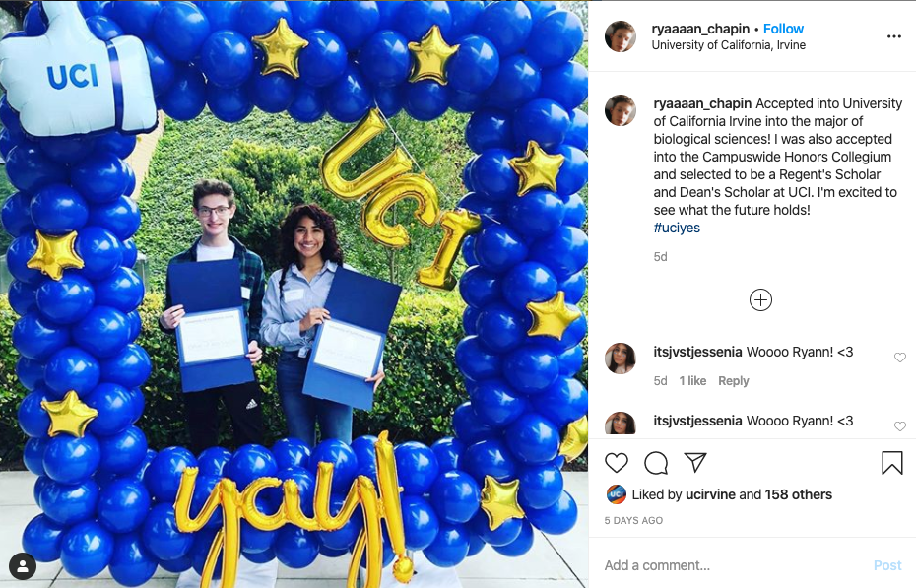This screenshot has width=916, height=588.
Task: View the 158 others who liked
Action: pos(798,494)
